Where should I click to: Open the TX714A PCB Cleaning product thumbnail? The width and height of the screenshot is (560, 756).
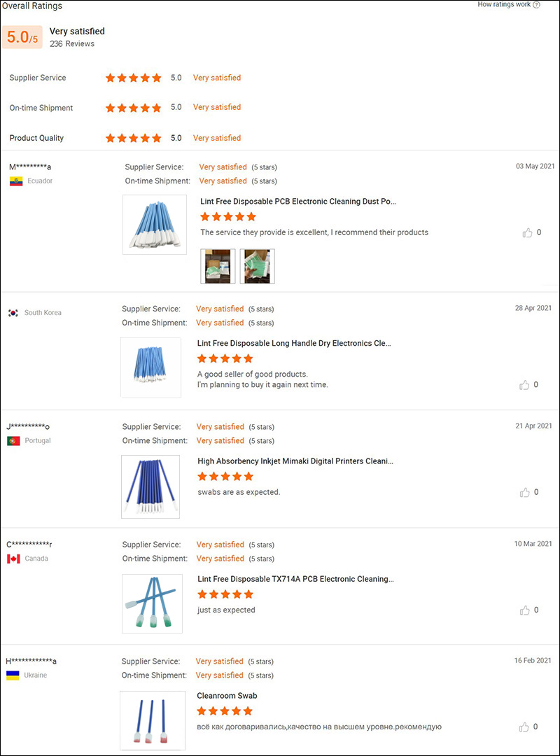tap(152, 603)
